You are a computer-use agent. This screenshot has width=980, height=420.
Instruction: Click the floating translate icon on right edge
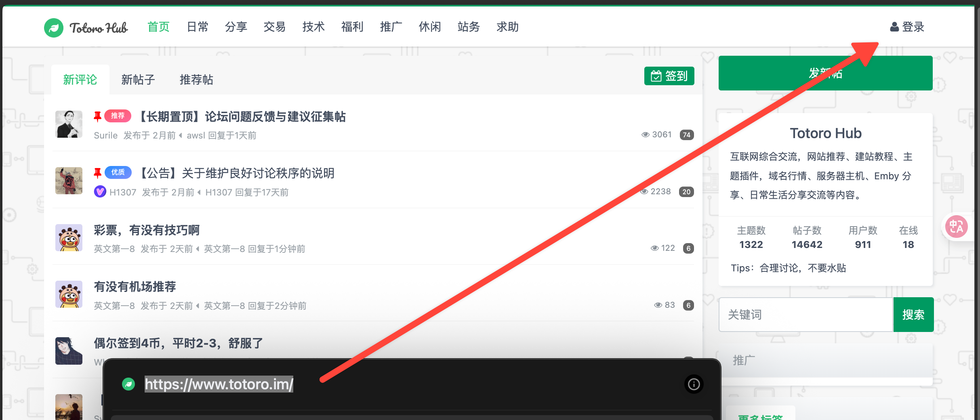click(x=956, y=227)
